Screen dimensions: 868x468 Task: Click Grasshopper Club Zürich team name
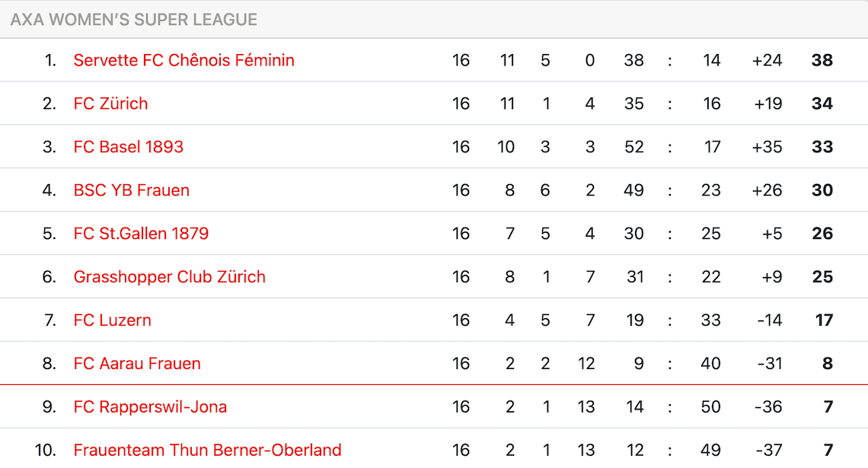click(169, 277)
